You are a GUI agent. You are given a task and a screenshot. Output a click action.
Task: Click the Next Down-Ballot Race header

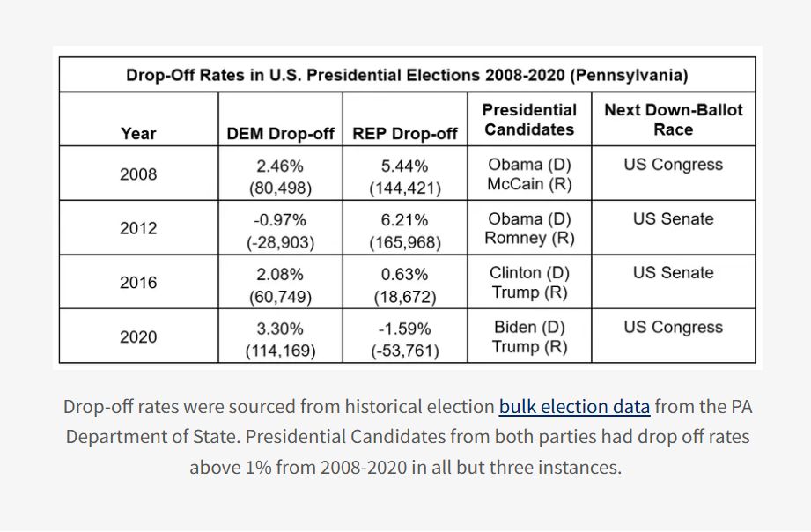point(673,120)
